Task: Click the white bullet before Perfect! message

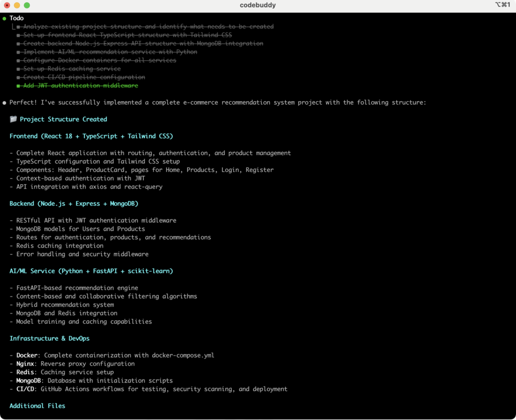Action: (4, 103)
